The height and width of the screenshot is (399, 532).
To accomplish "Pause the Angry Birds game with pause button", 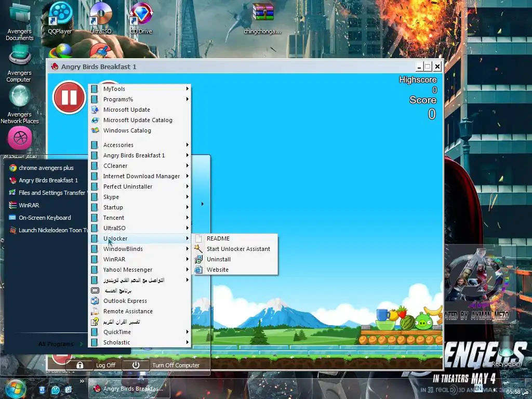I will (x=69, y=97).
